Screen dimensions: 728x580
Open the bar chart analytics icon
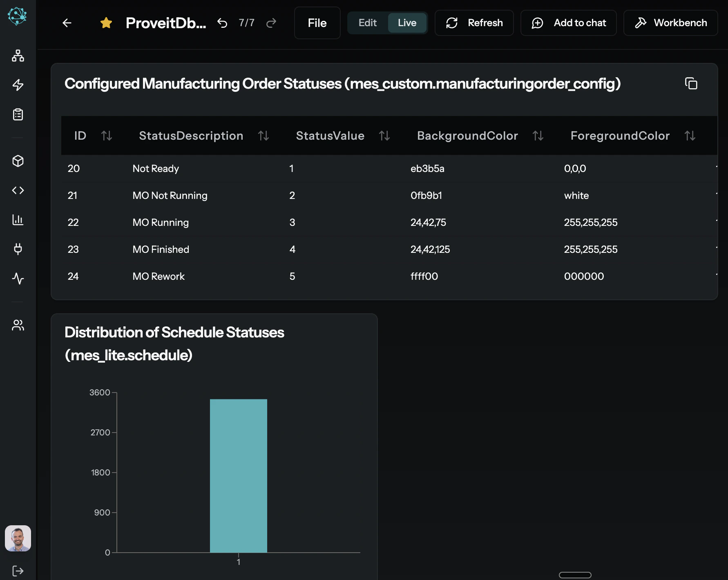(18, 219)
